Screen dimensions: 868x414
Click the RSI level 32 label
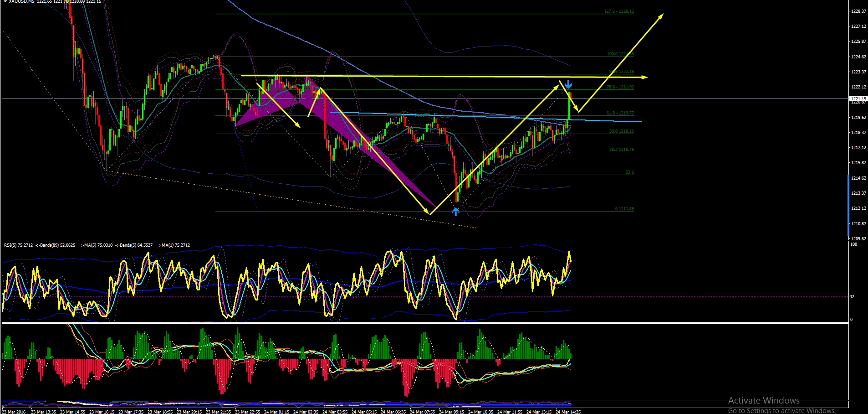(853, 297)
